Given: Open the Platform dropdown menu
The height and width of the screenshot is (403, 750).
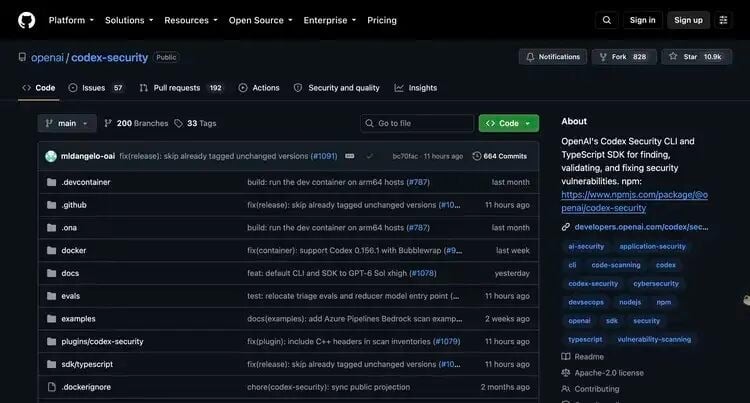Looking at the screenshot, I should click(71, 20).
